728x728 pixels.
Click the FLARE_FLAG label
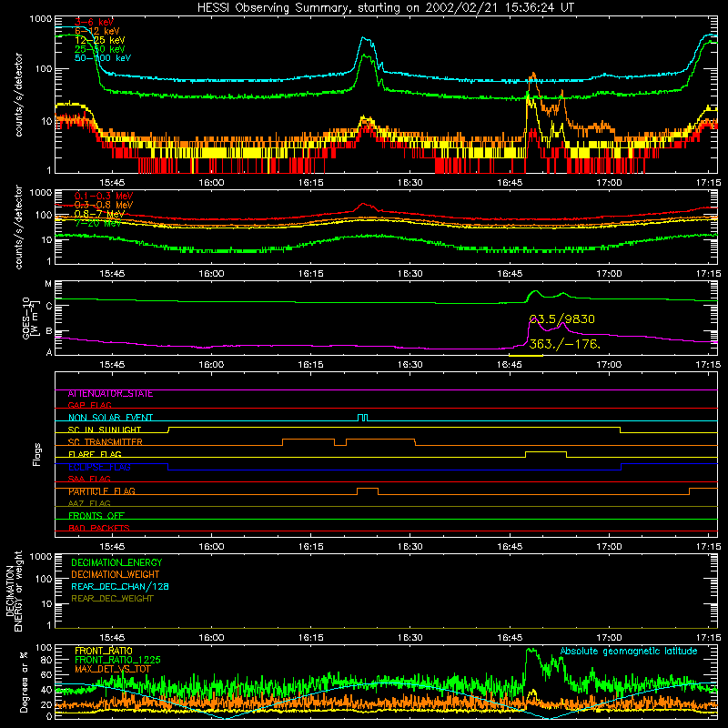click(95, 454)
